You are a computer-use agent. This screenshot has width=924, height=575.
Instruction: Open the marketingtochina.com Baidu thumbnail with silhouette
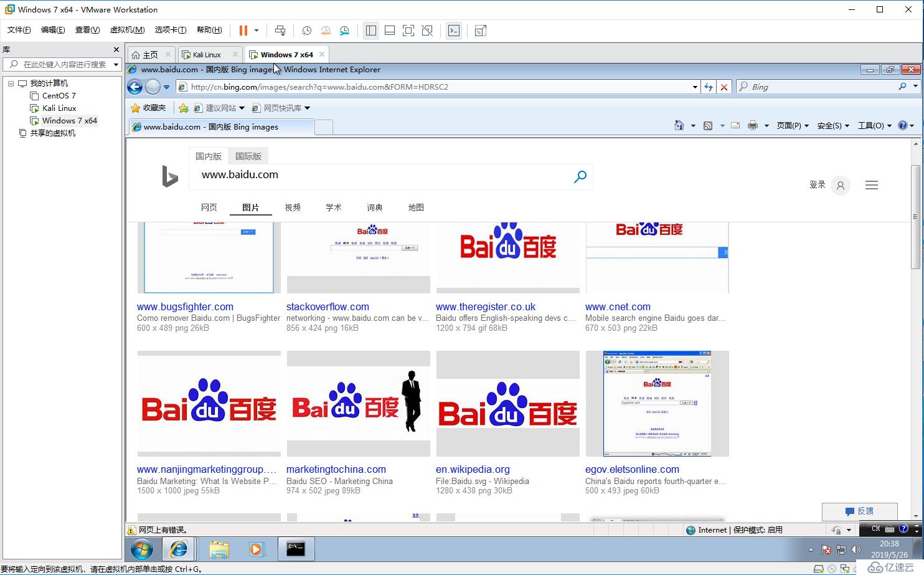click(x=359, y=404)
